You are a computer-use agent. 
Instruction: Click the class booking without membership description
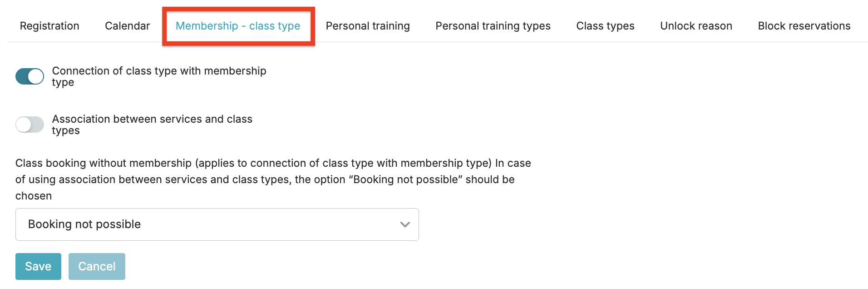click(272, 179)
